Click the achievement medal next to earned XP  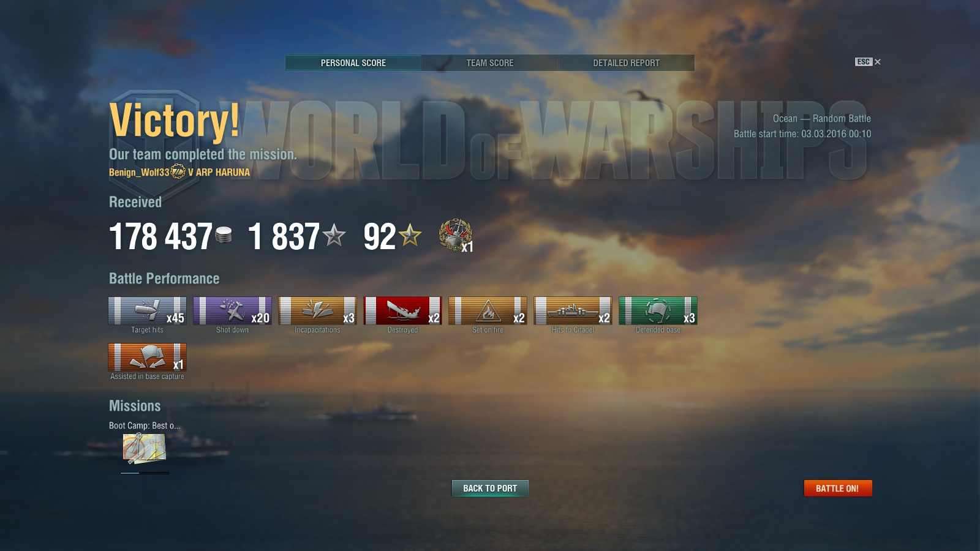click(456, 235)
